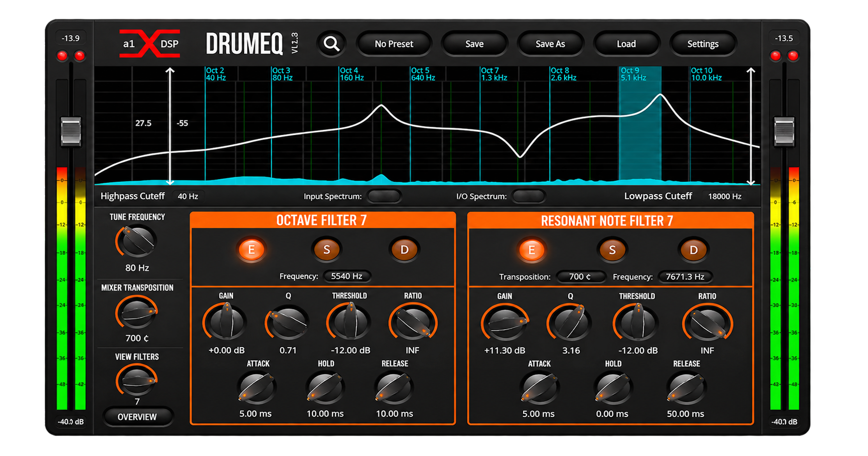
Task: Enable Octave Filter 7 E button
Action: pos(251,249)
